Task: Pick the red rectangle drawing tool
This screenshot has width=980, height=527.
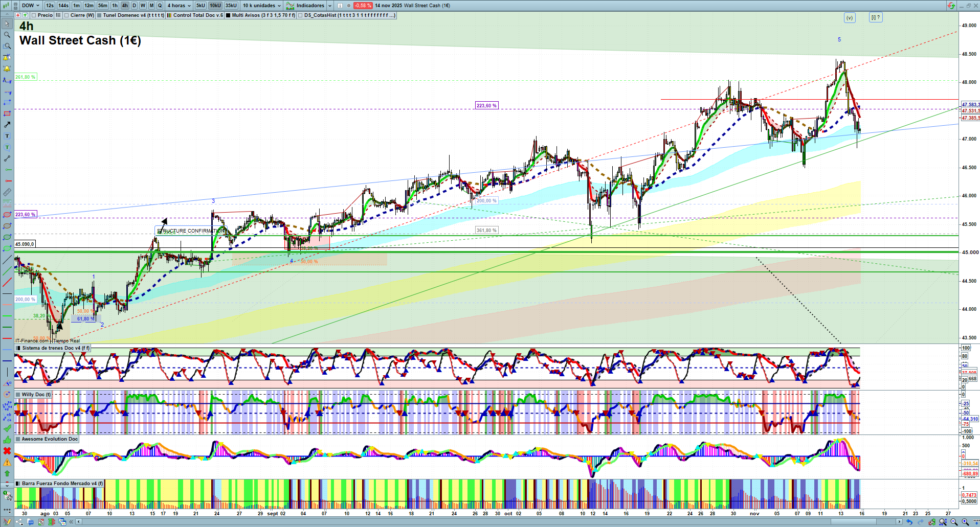Action: click(x=7, y=113)
